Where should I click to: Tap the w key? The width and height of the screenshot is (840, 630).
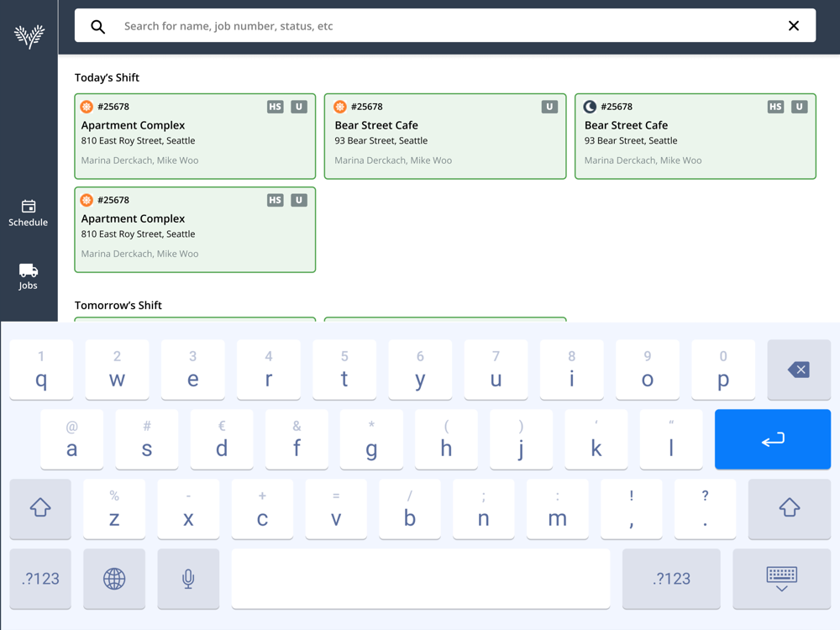coord(117,370)
